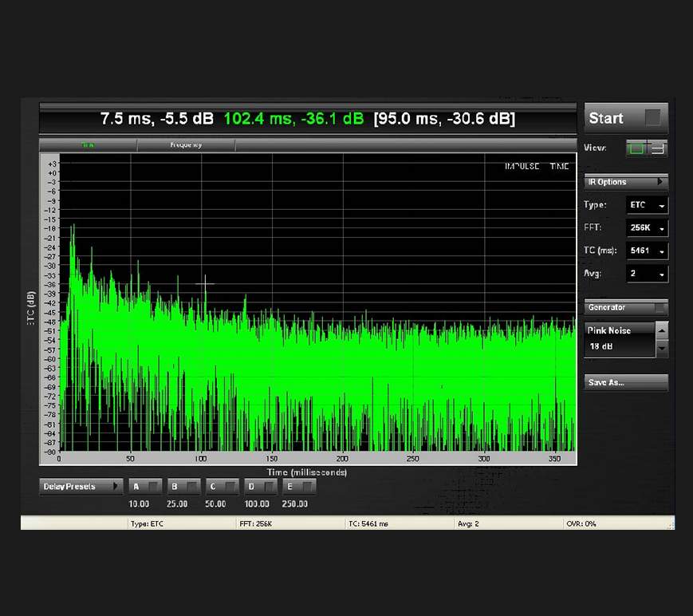Click the Save As... button
The width and height of the screenshot is (693, 616).
click(626, 382)
